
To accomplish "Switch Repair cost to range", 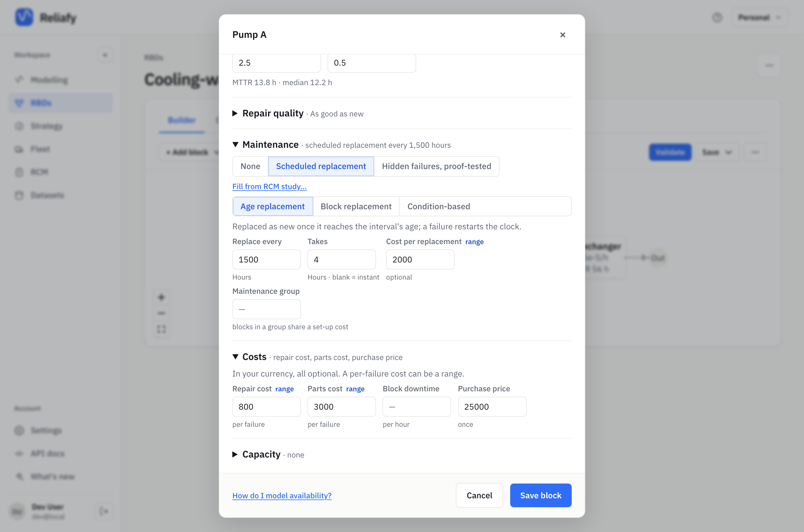I will point(284,389).
